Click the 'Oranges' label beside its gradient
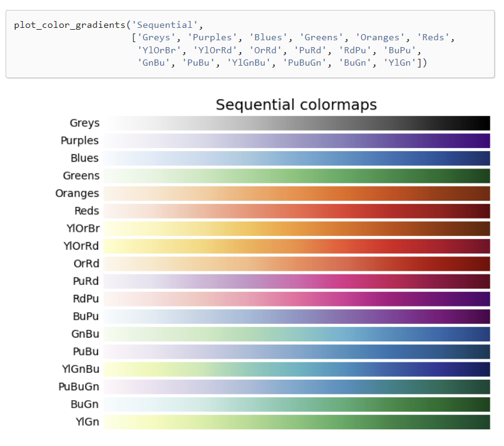 [77, 194]
